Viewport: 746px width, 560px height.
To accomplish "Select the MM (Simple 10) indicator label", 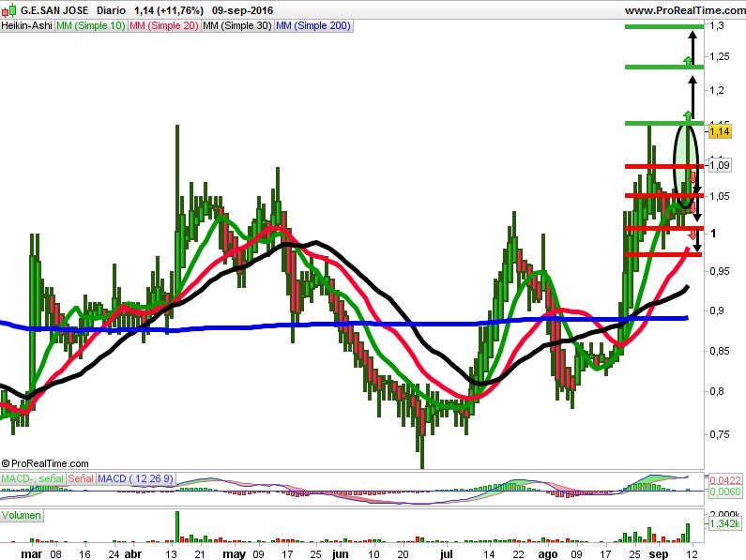I will [91, 25].
